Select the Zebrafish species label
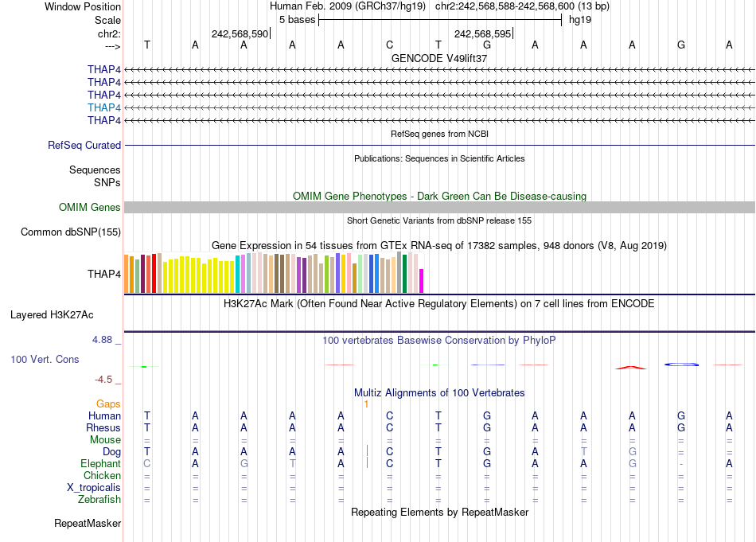 pos(99,500)
